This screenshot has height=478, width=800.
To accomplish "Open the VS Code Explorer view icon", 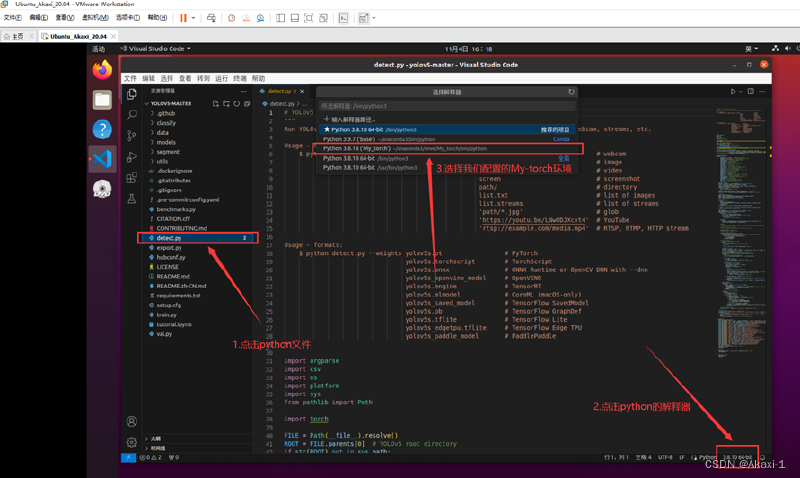I will pyautogui.click(x=132, y=94).
